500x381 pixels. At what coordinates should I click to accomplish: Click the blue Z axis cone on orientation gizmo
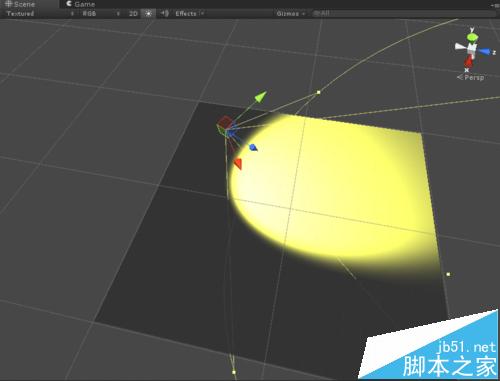(484, 52)
